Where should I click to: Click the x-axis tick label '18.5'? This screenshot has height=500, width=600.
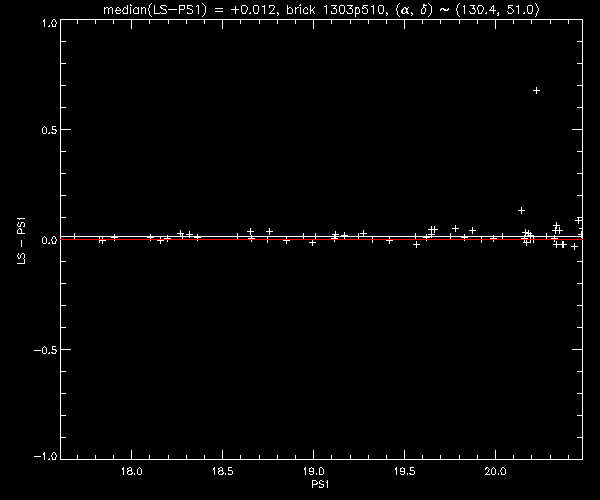[222, 471]
